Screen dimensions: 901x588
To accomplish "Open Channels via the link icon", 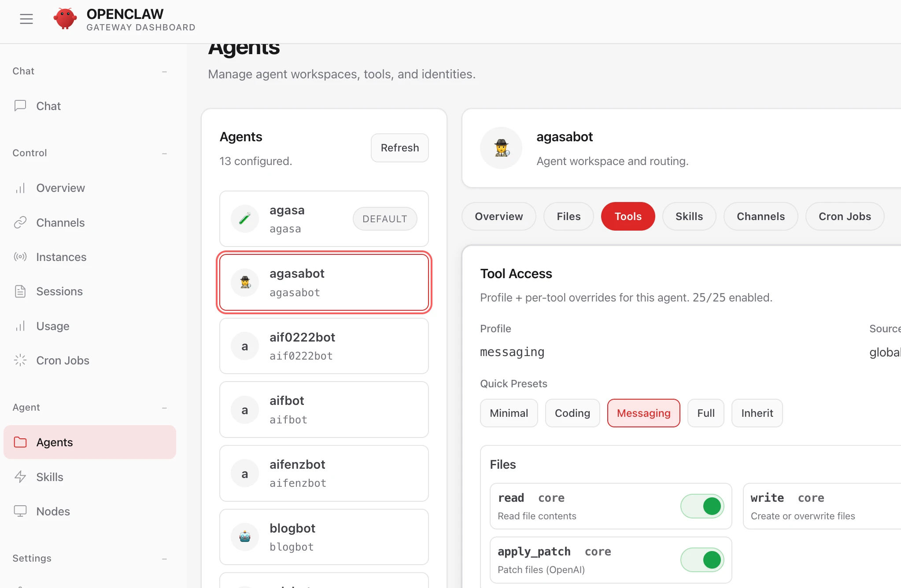I will (20, 223).
